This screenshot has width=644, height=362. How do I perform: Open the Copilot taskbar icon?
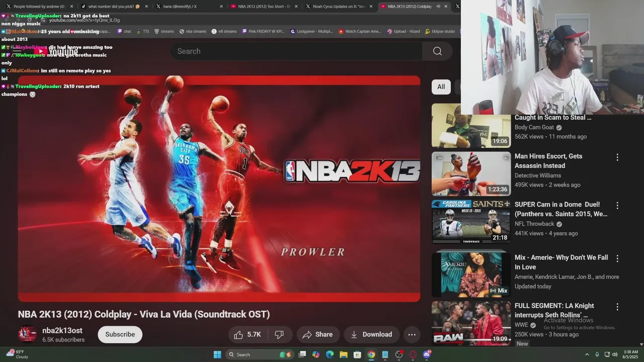pyautogui.click(x=315, y=354)
